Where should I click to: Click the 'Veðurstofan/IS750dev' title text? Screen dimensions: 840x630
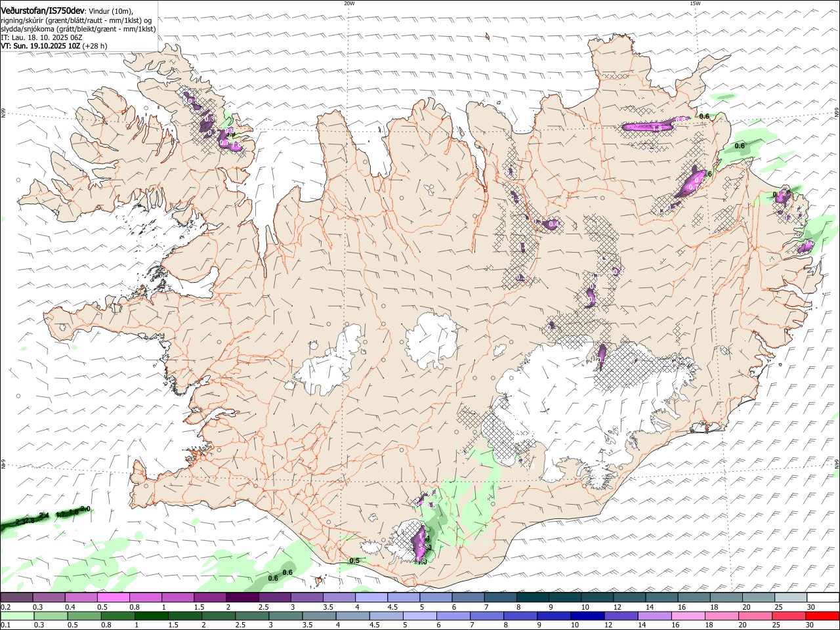click(43, 10)
